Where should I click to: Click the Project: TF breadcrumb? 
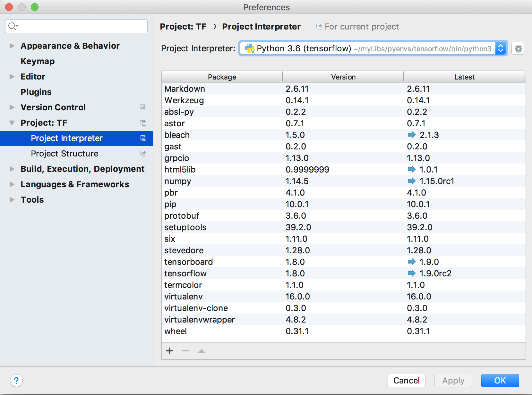[x=183, y=27]
